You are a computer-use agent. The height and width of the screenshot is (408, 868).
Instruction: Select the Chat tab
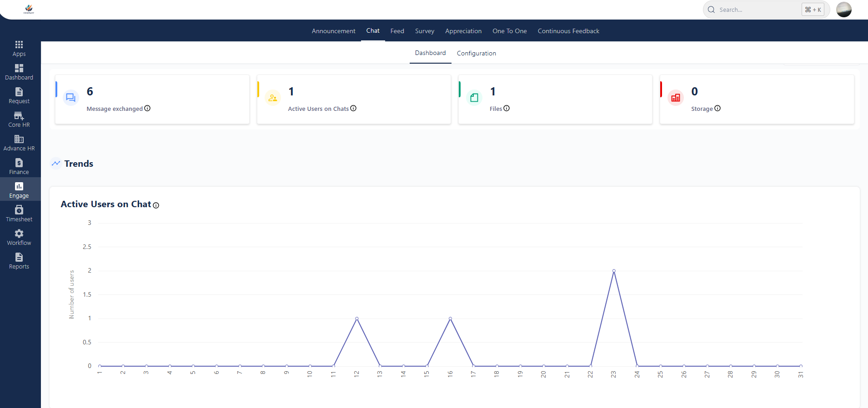[x=373, y=31]
